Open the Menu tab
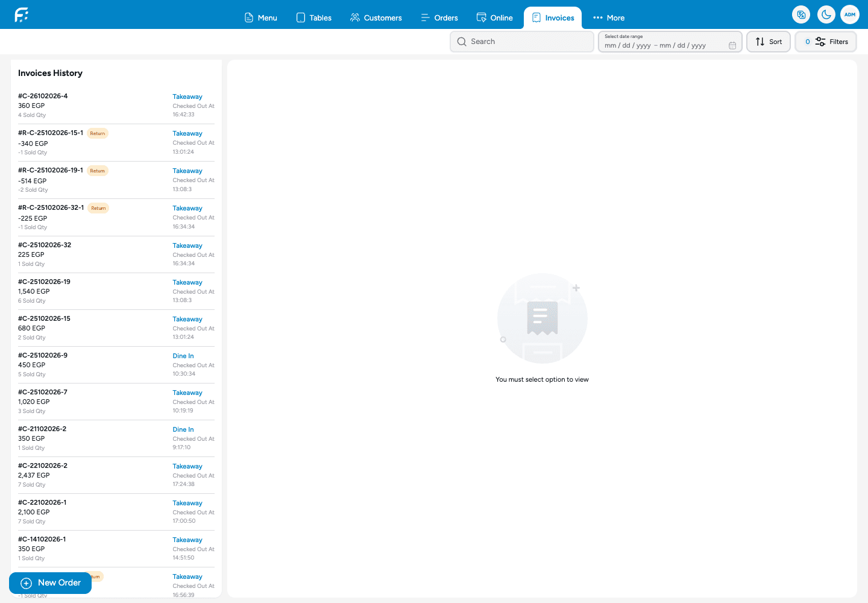The image size is (868, 603). pos(261,17)
